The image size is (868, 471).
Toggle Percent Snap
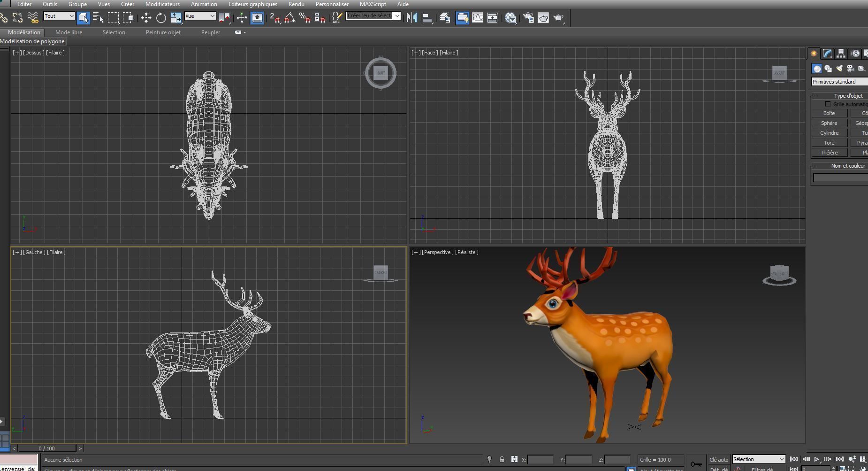click(305, 18)
